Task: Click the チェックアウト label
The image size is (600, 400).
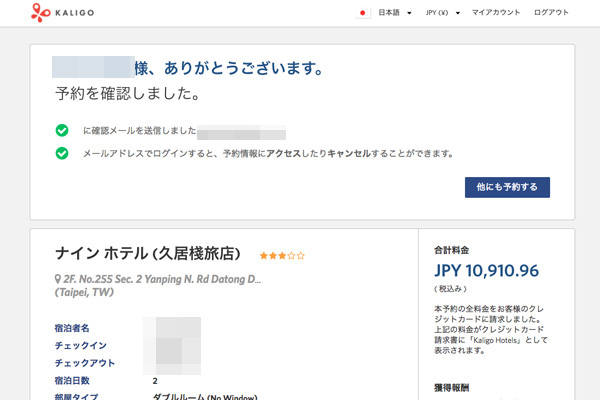Action: [85, 363]
